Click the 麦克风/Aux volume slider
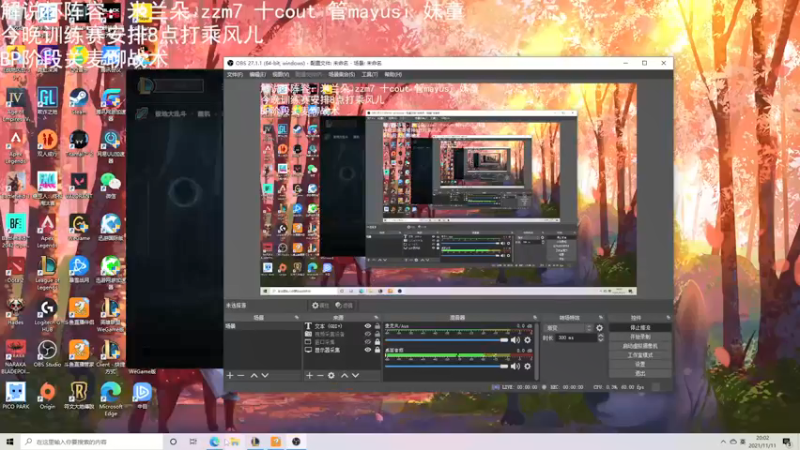Image resolution: width=800 pixels, height=450 pixels. 447,340
